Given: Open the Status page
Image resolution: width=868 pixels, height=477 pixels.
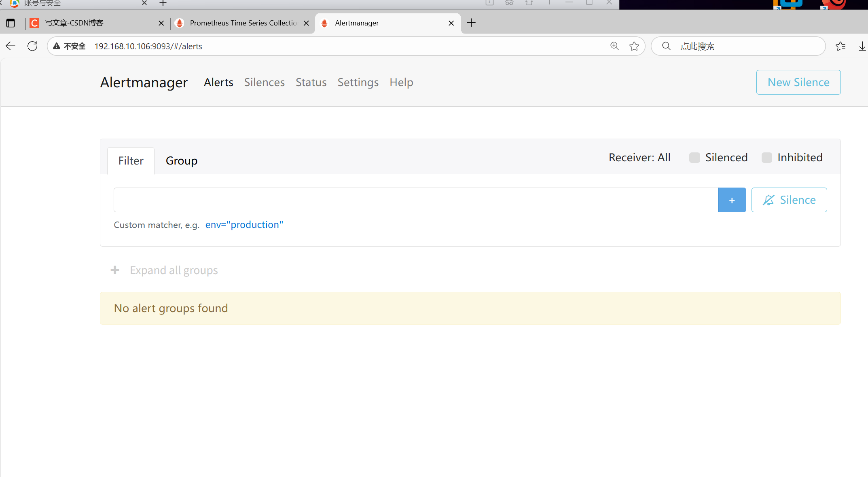Looking at the screenshot, I should [x=311, y=82].
